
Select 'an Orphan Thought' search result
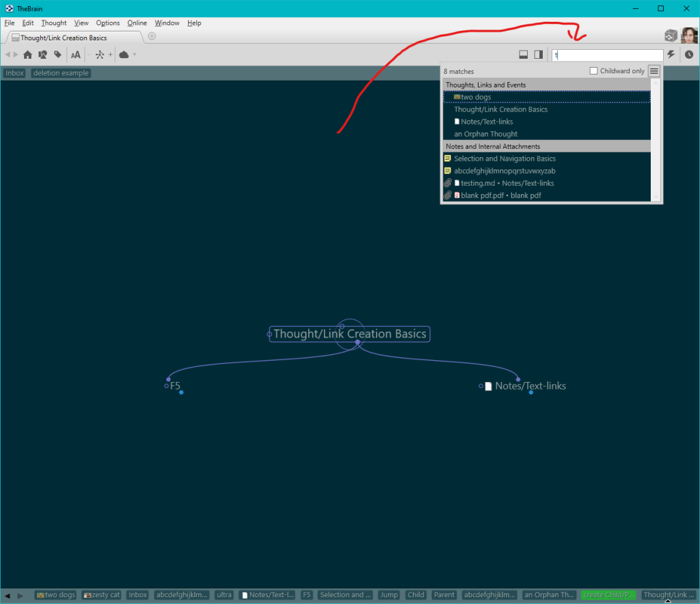pyautogui.click(x=485, y=134)
